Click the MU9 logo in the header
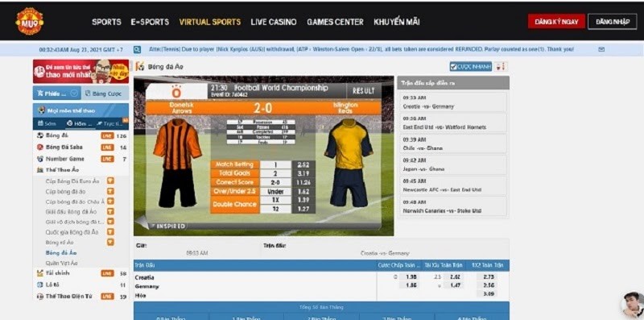Image resolution: width=644 pixels, height=320 pixels. click(30, 21)
